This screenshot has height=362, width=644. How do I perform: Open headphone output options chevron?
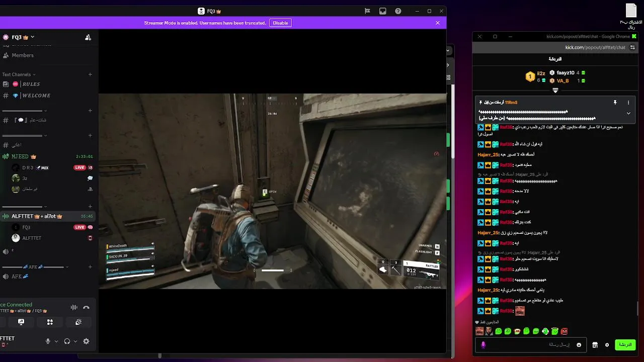[75, 341]
